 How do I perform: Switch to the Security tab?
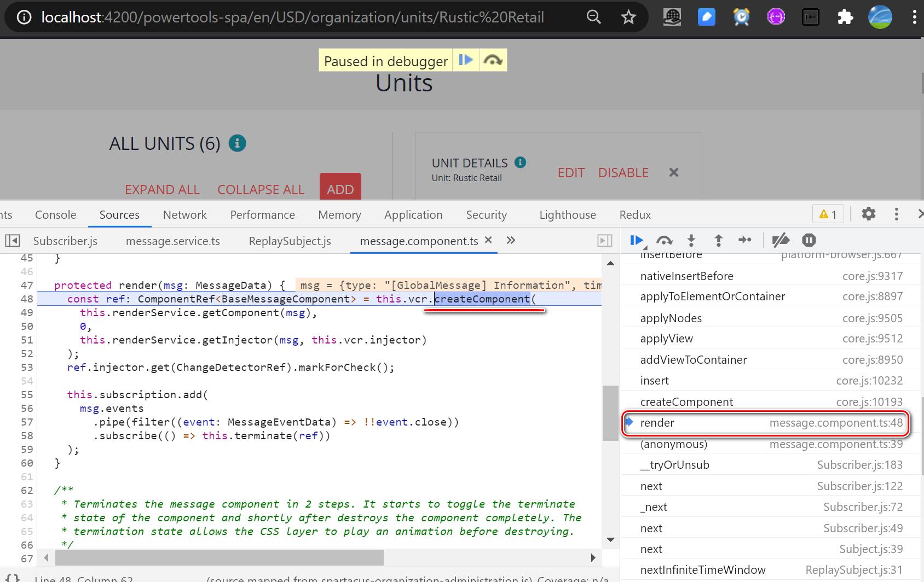coord(487,214)
